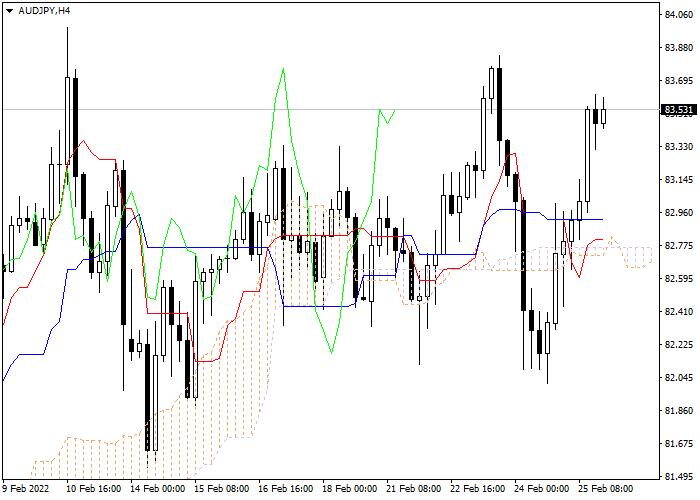Click the 24 Feb 00:00 time label
Screen dimensions: 700x500
coord(542,488)
